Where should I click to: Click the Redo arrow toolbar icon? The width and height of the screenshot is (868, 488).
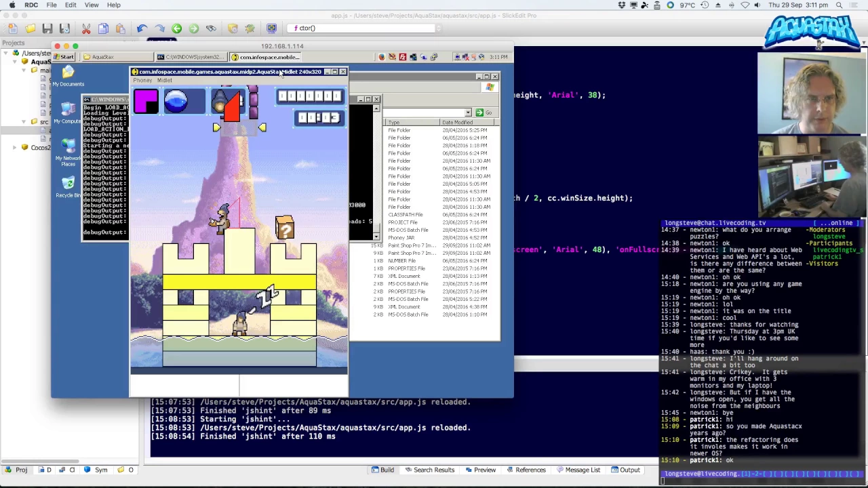pos(159,28)
